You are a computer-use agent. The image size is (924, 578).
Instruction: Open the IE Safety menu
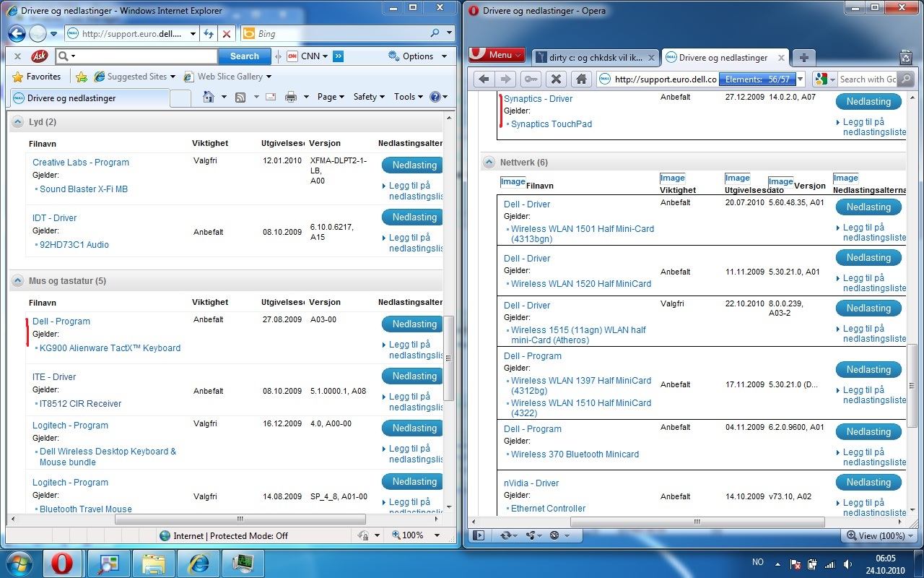pos(370,97)
